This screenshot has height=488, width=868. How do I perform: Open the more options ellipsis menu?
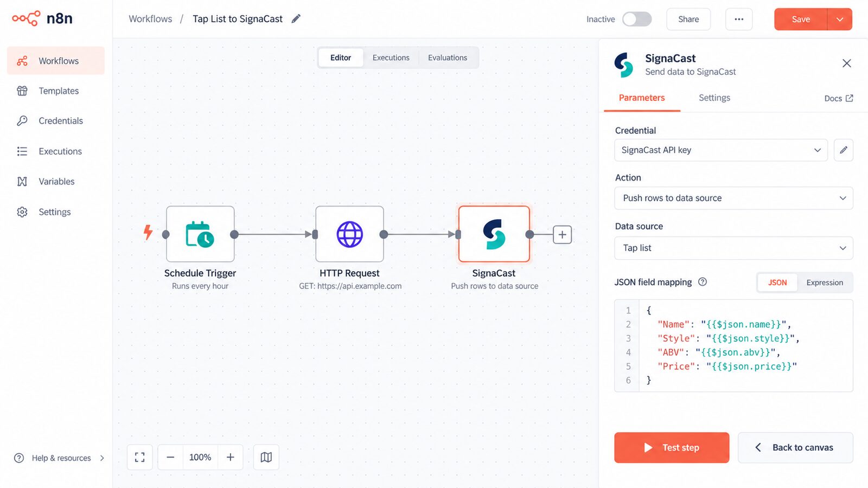739,19
